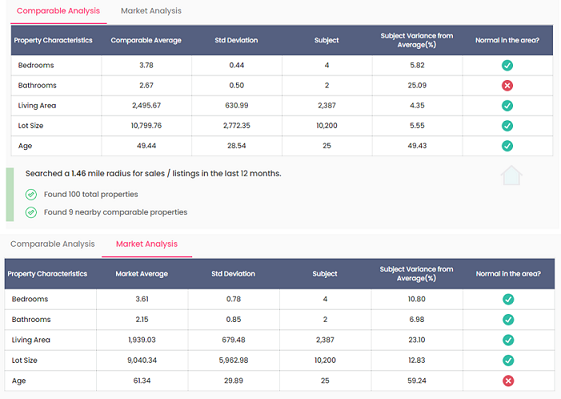Click Std Deviation header in comparable table

(x=236, y=40)
